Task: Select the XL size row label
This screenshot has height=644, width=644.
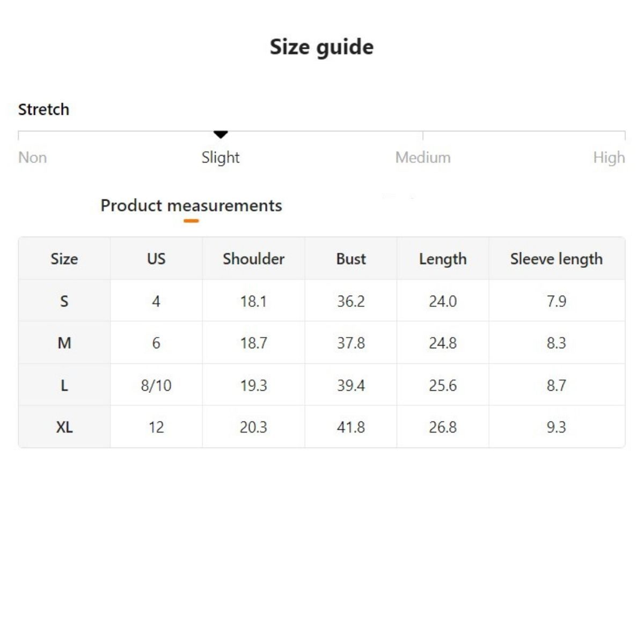Action: coord(64,427)
